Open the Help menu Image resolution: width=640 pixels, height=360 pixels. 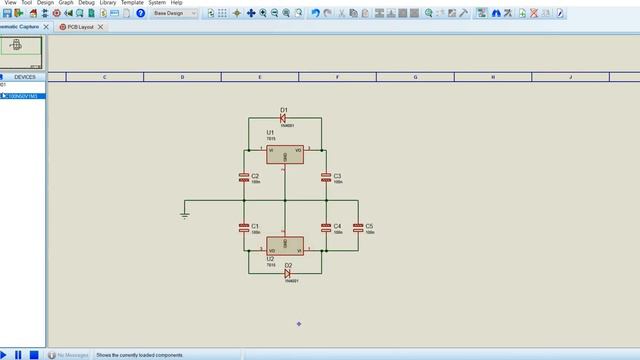coord(176,2)
